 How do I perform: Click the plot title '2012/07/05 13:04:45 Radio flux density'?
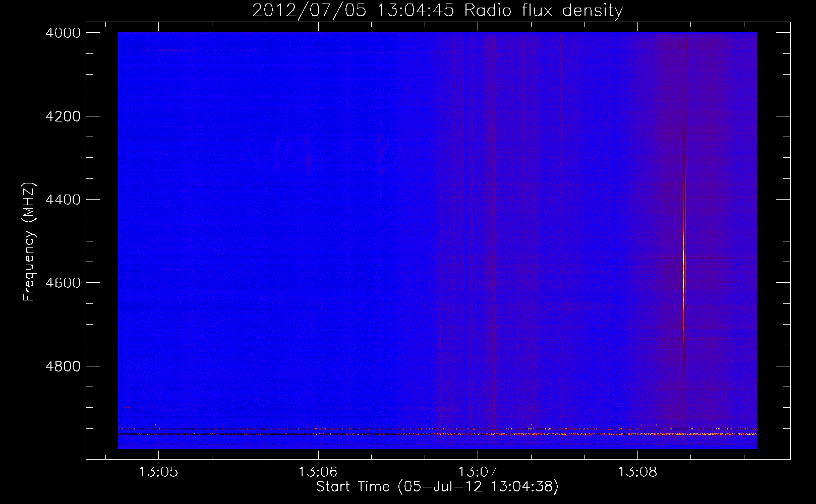(437, 10)
